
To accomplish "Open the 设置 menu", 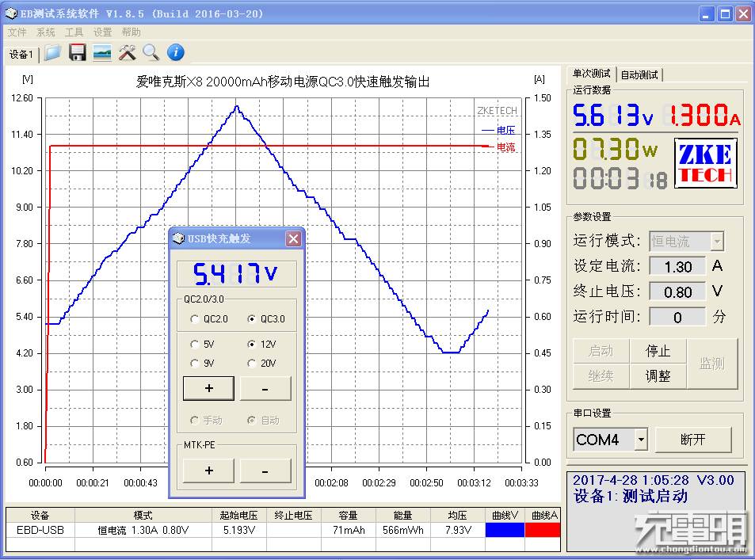I will click(102, 32).
